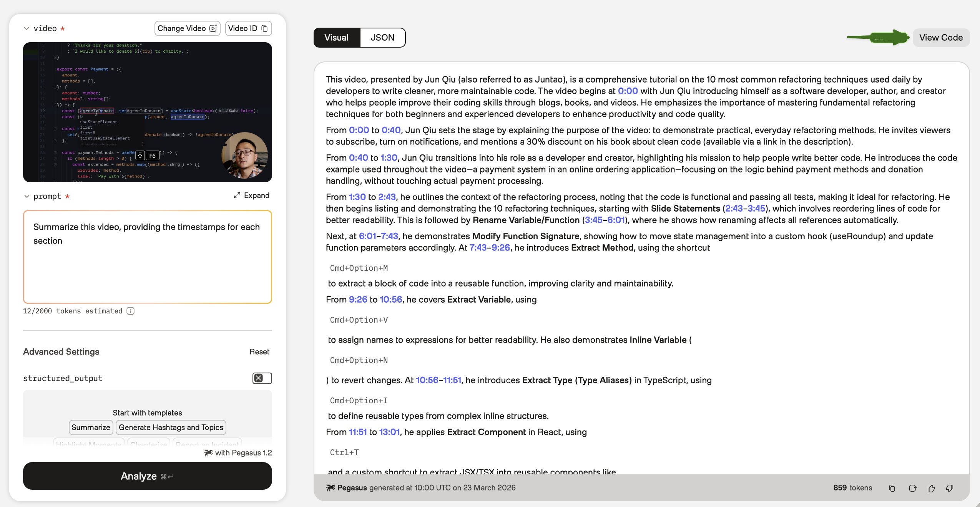
Task: Select the Visual tab
Action: coord(336,38)
